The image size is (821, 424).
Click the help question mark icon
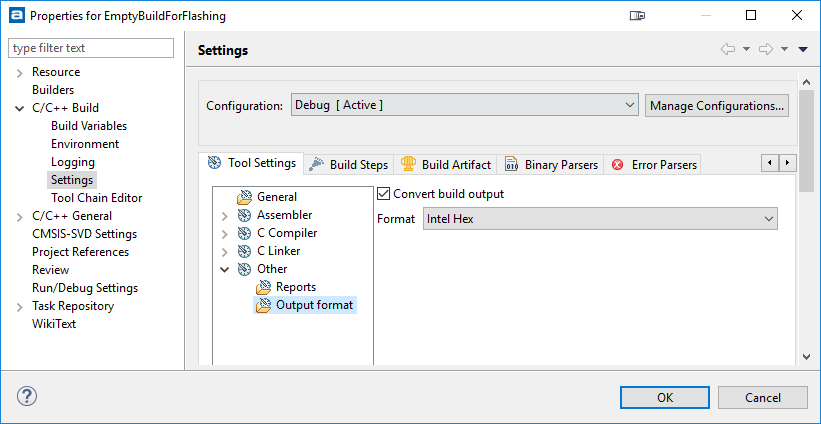pyautogui.click(x=26, y=396)
